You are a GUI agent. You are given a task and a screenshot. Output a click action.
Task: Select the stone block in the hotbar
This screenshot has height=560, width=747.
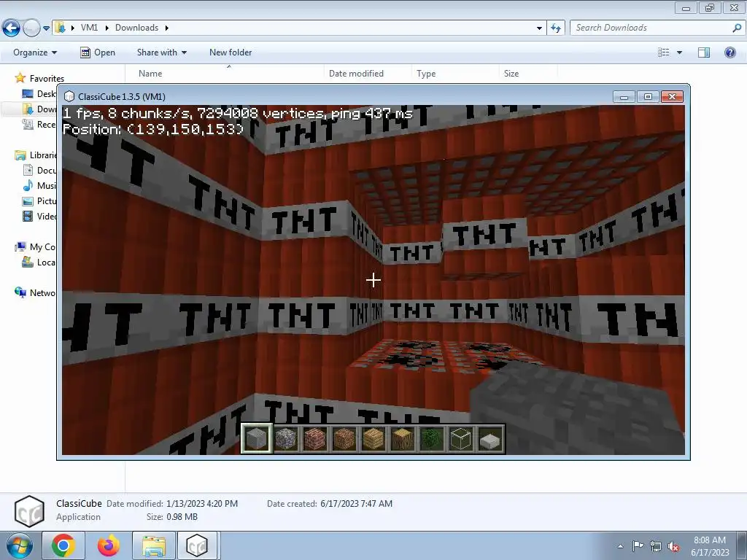(x=256, y=438)
